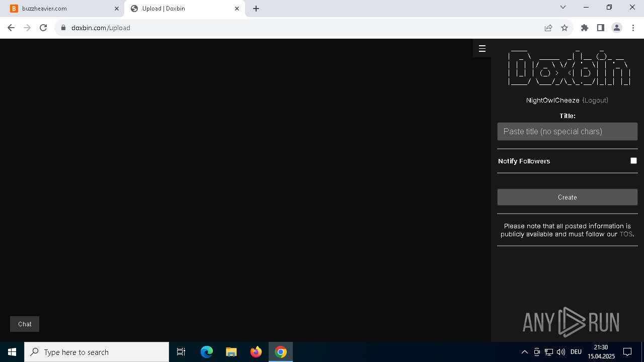Image resolution: width=644 pixels, height=362 pixels.
Task: Open the network status tray icon
Action: coord(549,352)
